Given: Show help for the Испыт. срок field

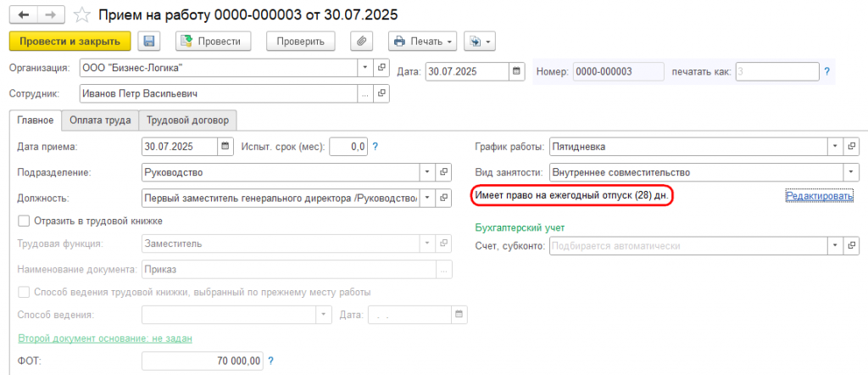Looking at the screenshot, I should 375,147.
